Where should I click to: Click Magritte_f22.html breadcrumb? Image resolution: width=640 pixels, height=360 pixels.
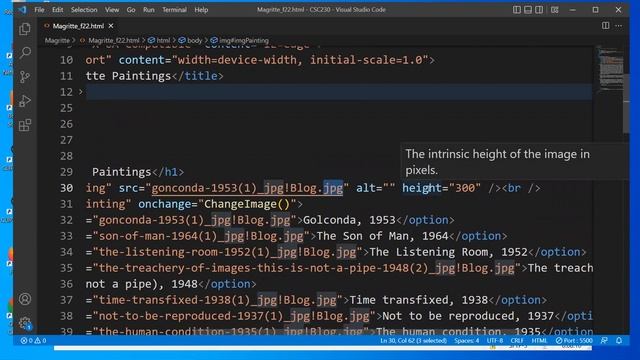(113, 40)
